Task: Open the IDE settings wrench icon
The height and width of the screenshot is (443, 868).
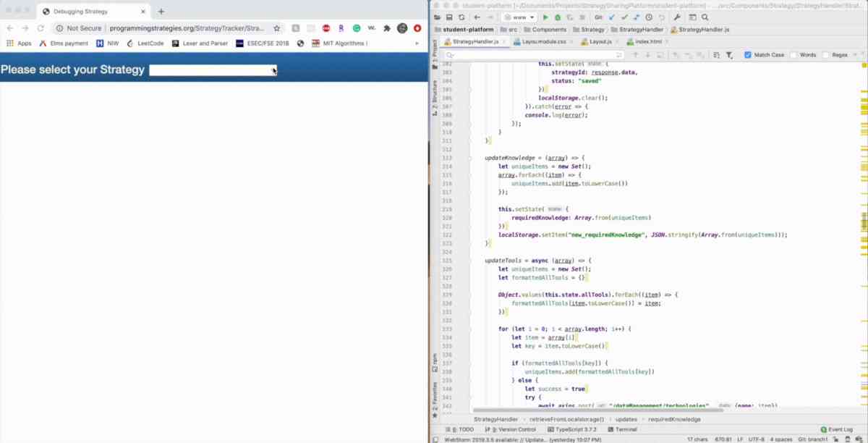Action: (x=677, y=17)
